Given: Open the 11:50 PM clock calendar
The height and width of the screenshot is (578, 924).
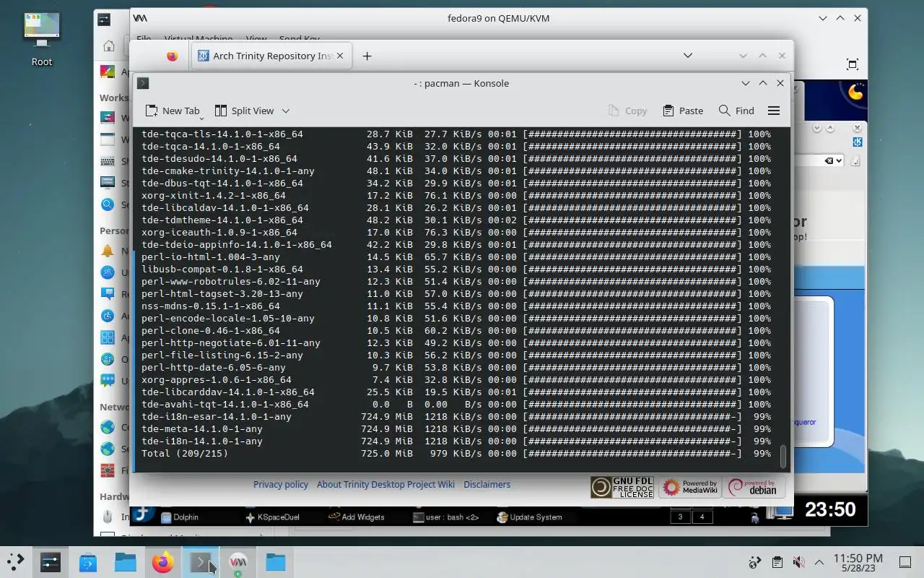Looking at the screenshot, I should [x=858, y=563].
